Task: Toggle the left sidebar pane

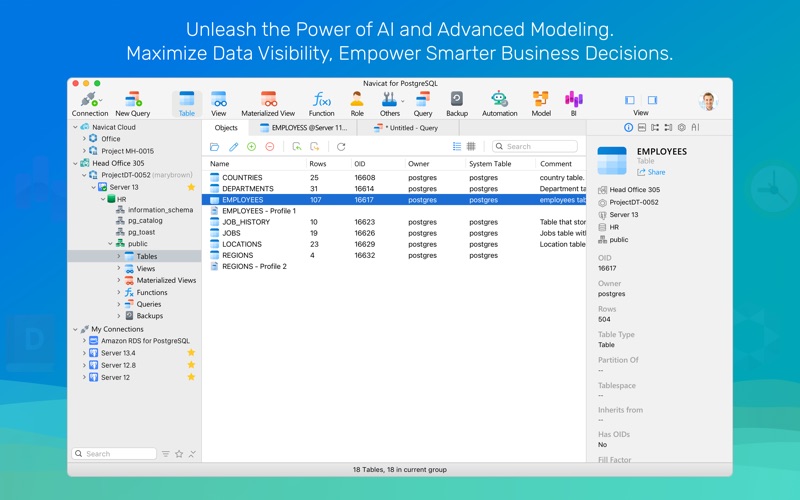Action: click(x=630, y=100)
